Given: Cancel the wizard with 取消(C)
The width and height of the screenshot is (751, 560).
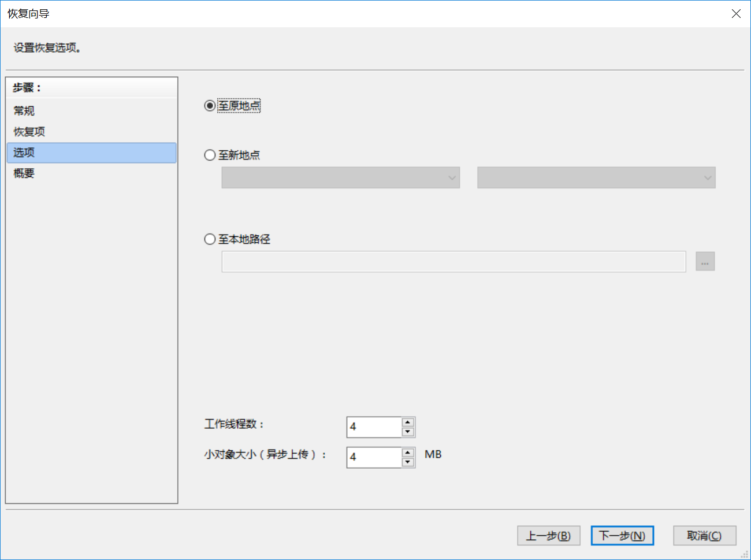Looking at the screenshot, I should 704,536.
